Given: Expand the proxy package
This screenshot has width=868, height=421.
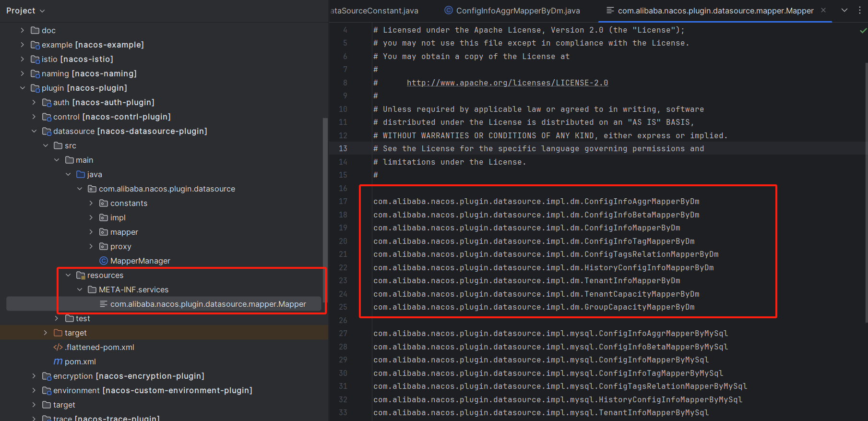Looking at the screenshot, I should [91, 246].
